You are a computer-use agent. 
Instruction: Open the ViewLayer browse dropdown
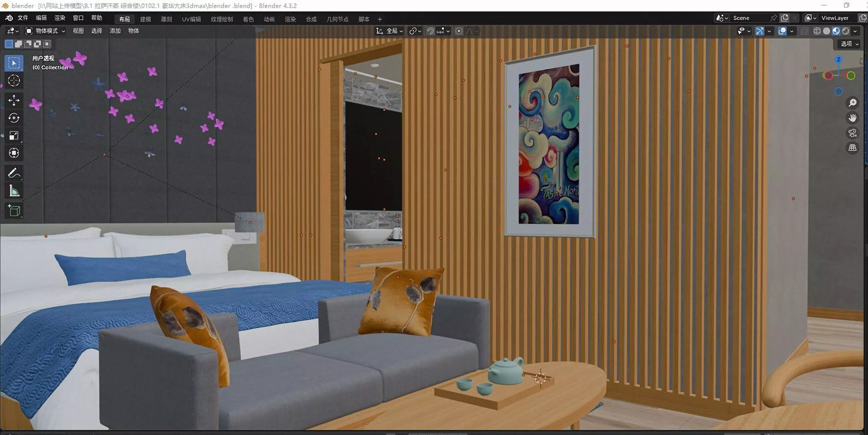pyautogui.click(x=810, y=18)
